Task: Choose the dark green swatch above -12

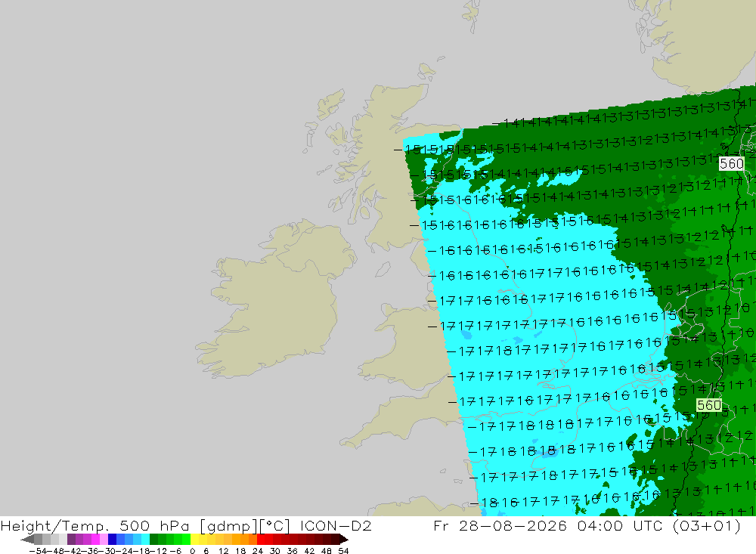Action: (x=153, y=539)
